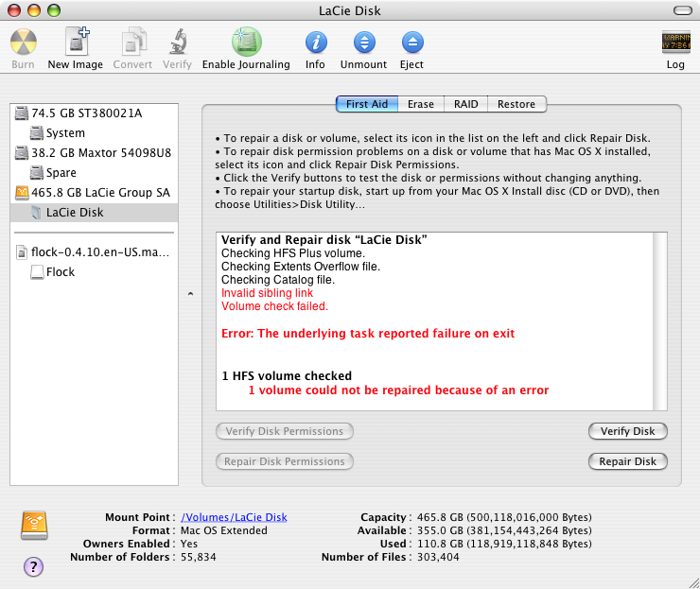Click "Verify and Repair disk" log heading
The image size is (700, 589).
324,240
